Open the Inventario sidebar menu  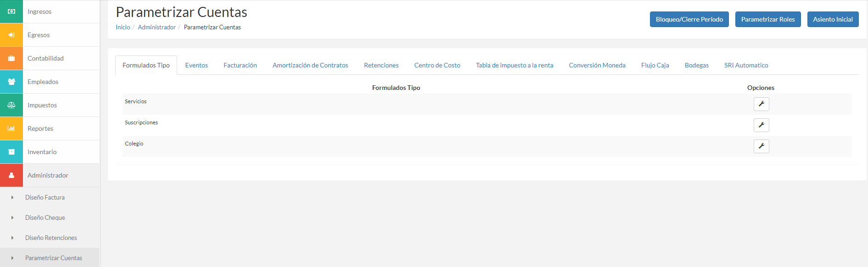point(50,152)
